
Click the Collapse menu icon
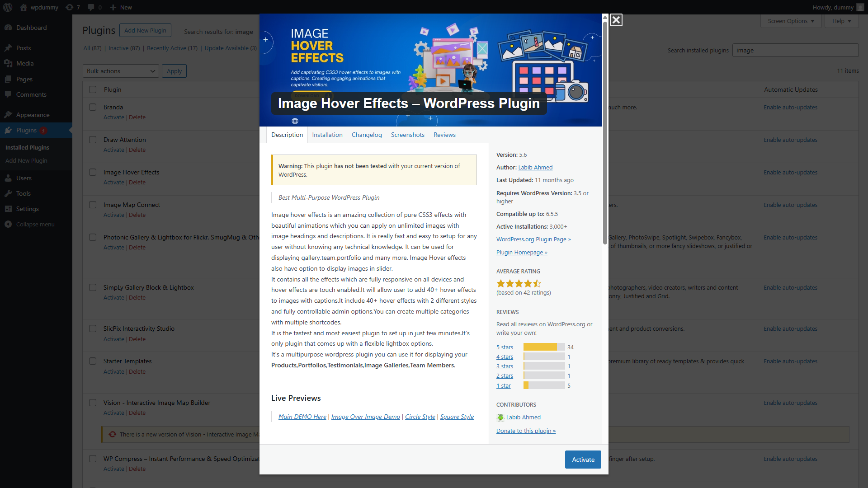(8, 224)
